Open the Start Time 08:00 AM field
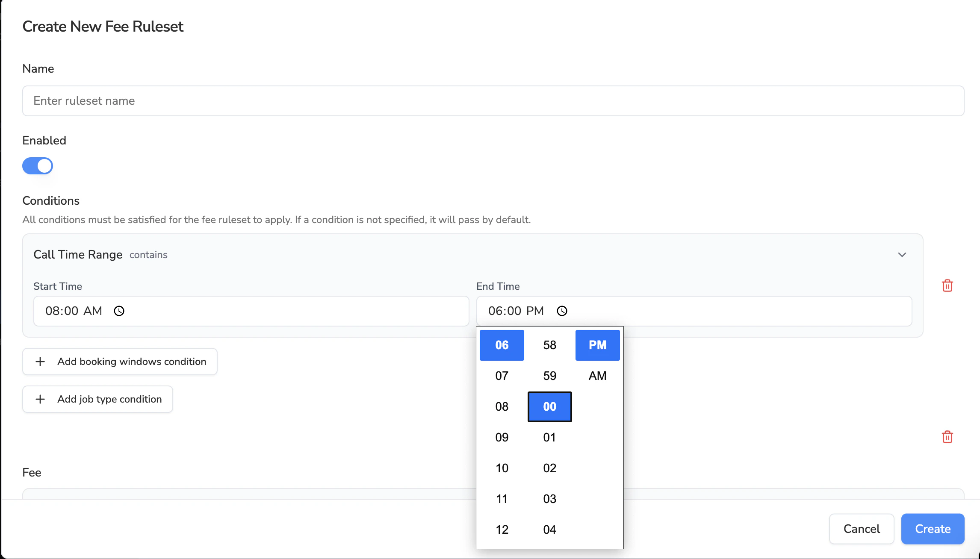Screen dimensions: 980x559 (251, 311)
